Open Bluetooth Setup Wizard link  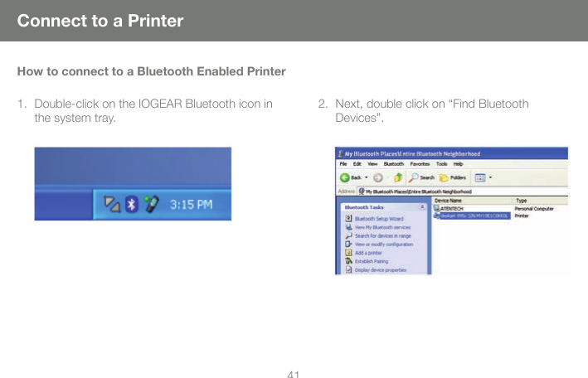pos(379,219)
